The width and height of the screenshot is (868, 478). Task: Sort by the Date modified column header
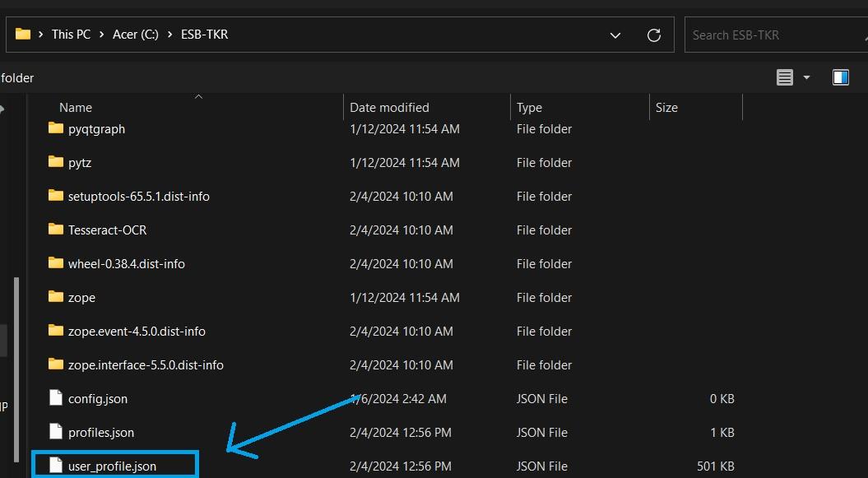coord(389,107)
